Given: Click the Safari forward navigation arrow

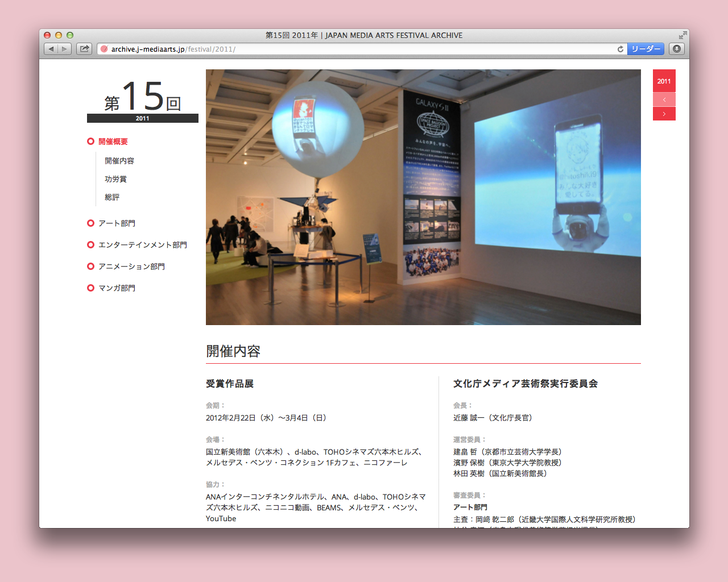Looking at the screenshot, I should click(65, 49).
